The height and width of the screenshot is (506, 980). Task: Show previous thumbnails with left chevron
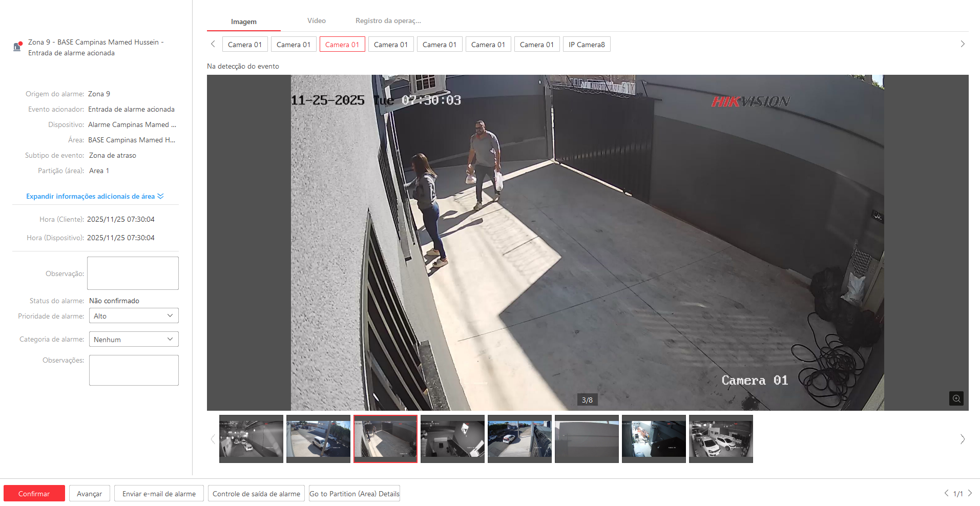click(x=213, y=439)
